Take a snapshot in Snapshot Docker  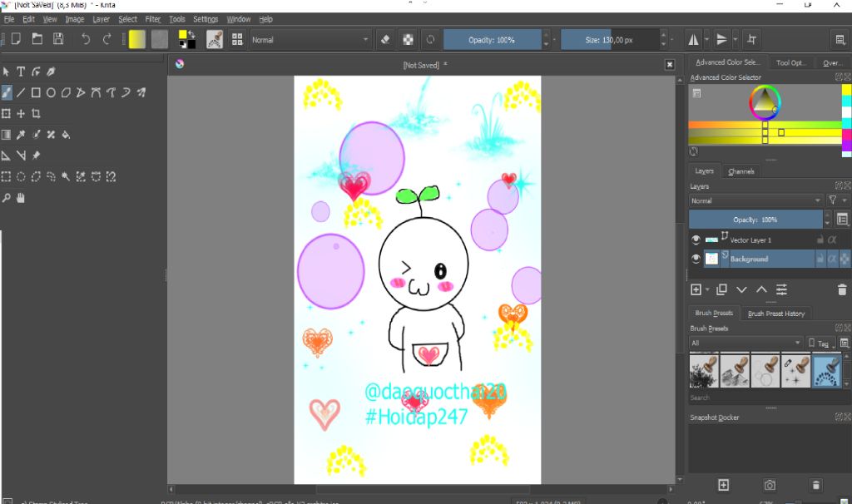770,485
